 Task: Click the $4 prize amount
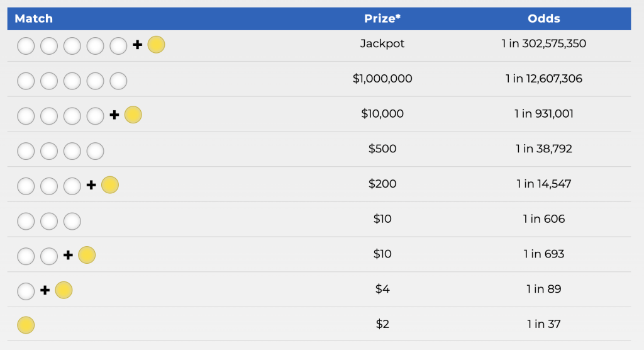(x=382, y=289)
